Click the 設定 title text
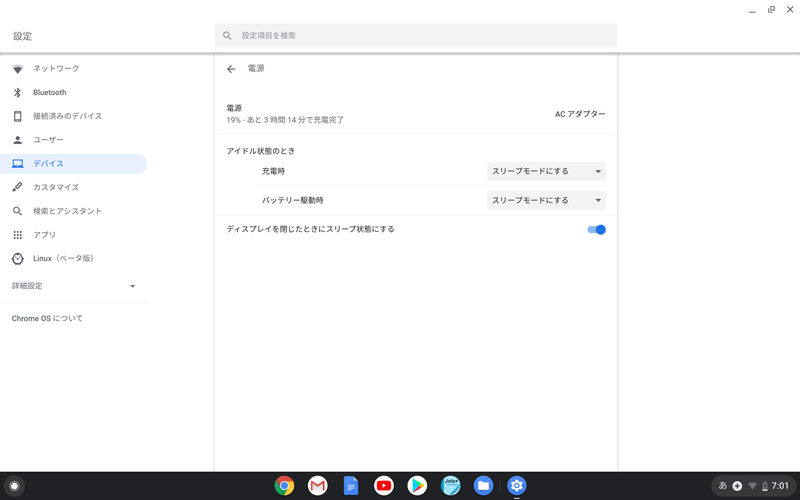This screenshot has height=500, width=800. (22, 36)
